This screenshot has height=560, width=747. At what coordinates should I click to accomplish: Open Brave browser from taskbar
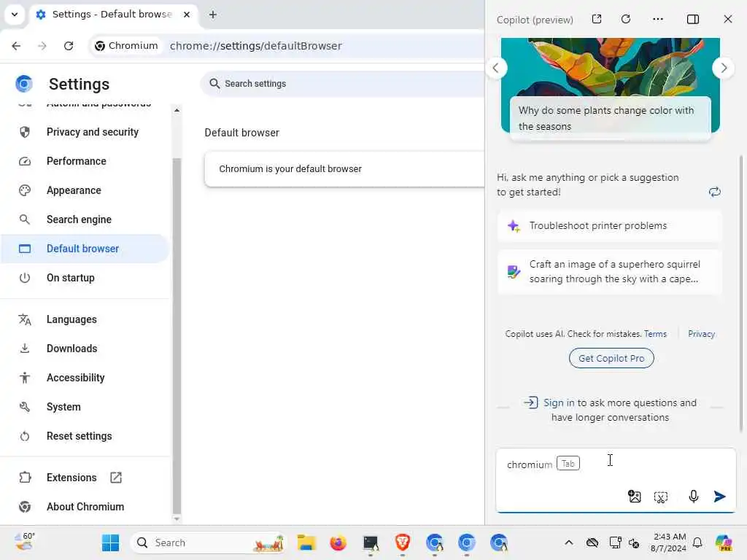click(403, 542)
